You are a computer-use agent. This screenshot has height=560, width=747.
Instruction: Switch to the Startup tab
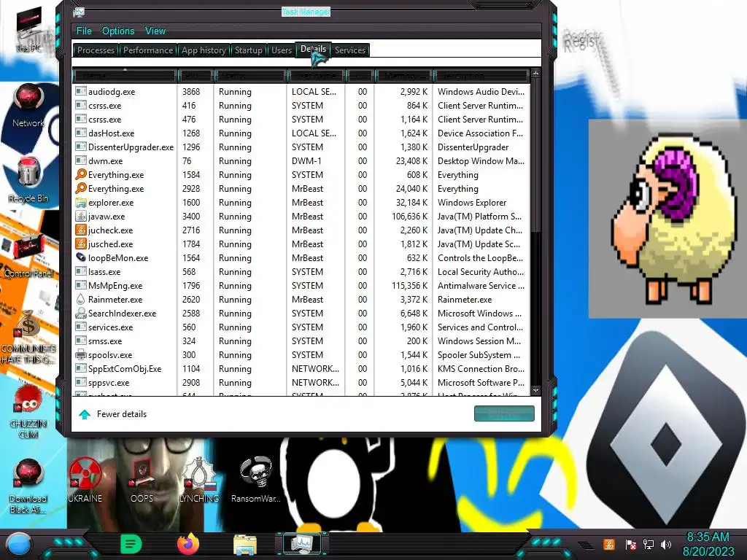(x=248, y=50)
